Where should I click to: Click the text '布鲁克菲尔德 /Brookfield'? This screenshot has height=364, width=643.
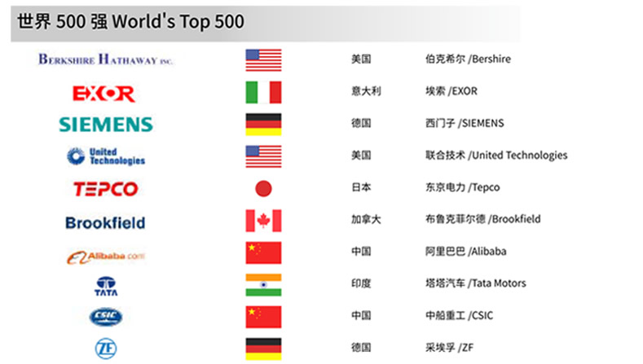[x=482, y=219]
